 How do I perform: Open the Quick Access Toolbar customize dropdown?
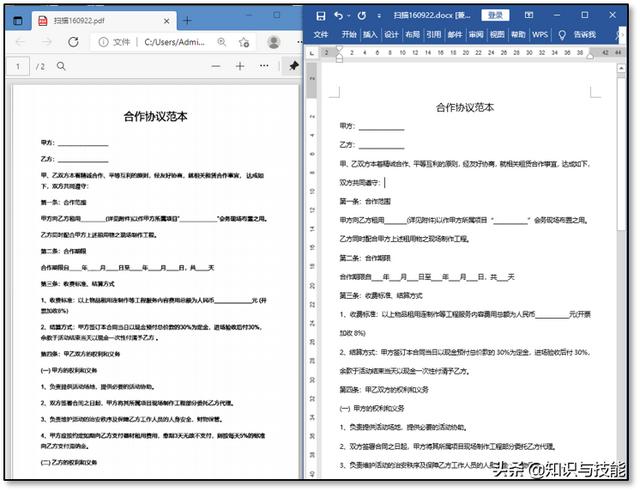(x=379, y=16)
